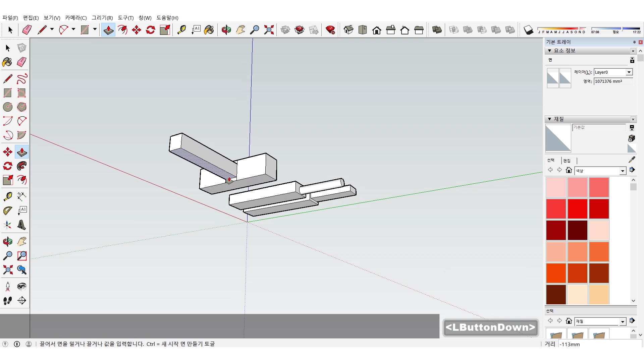Pin the default tray panel
The height and width of the screenshot is (362, 644).
[634, 42]
